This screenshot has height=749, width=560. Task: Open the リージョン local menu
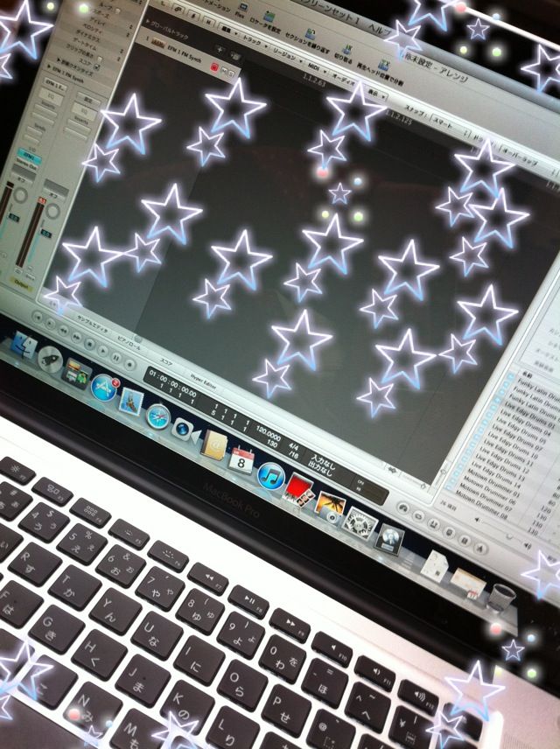(288, 56)
